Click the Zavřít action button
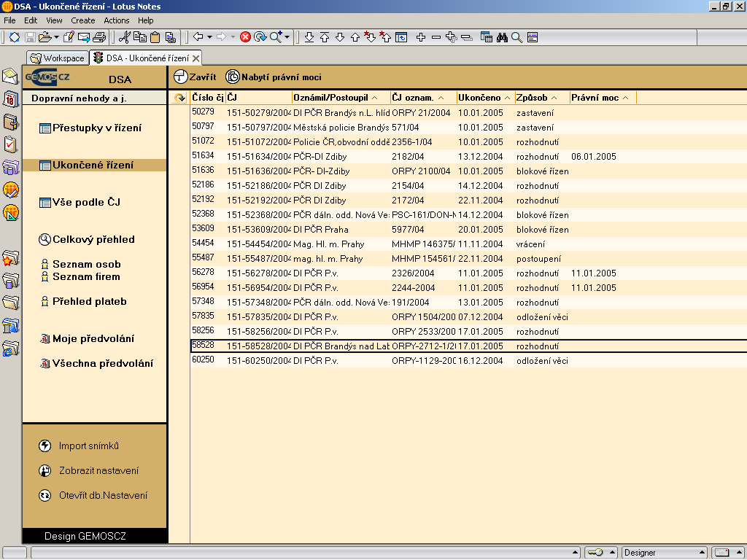Viewport: 747px width, 560px height. [x=195, y=77]
